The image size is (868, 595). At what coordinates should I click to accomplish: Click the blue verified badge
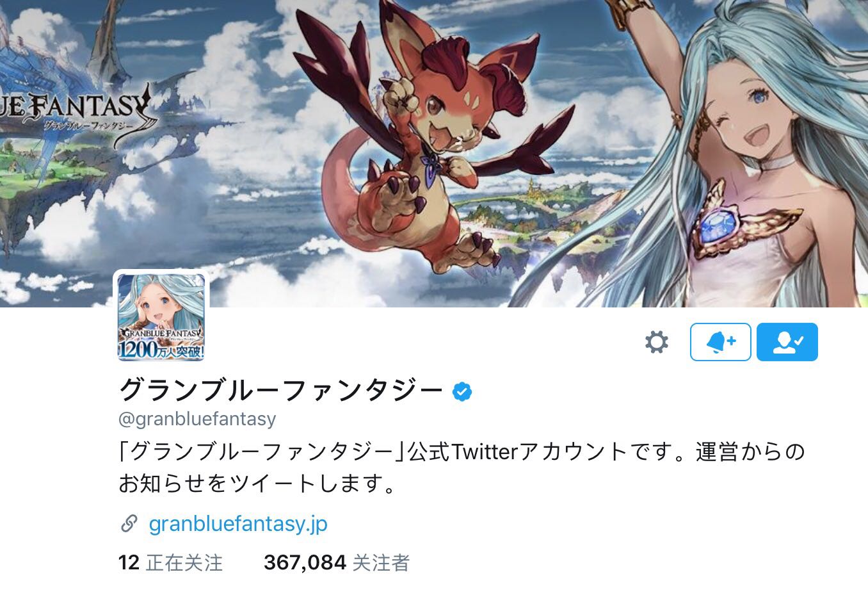click(x=462, y=391)
